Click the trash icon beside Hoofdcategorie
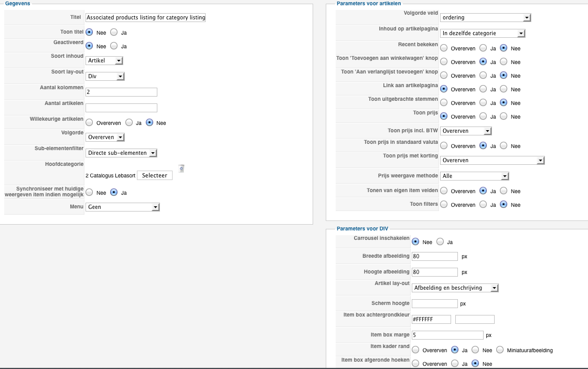Viewport: 588px width, 369px height. 181,168
